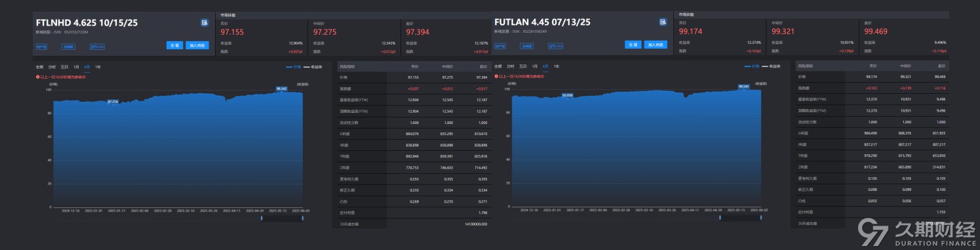Select 分时 range tab in FTLNHD chart
Screen dimensions: 980x250
click(x=52, y=66)
